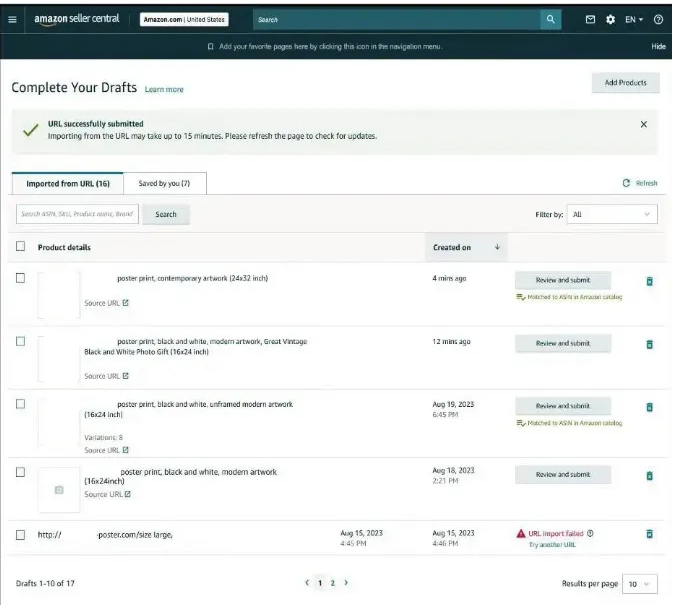Image resolution: width=673 pixels, height=608 pixels.
Task: Click Review and submit for Great Vintage draft
Action: (x=563, y=343)
